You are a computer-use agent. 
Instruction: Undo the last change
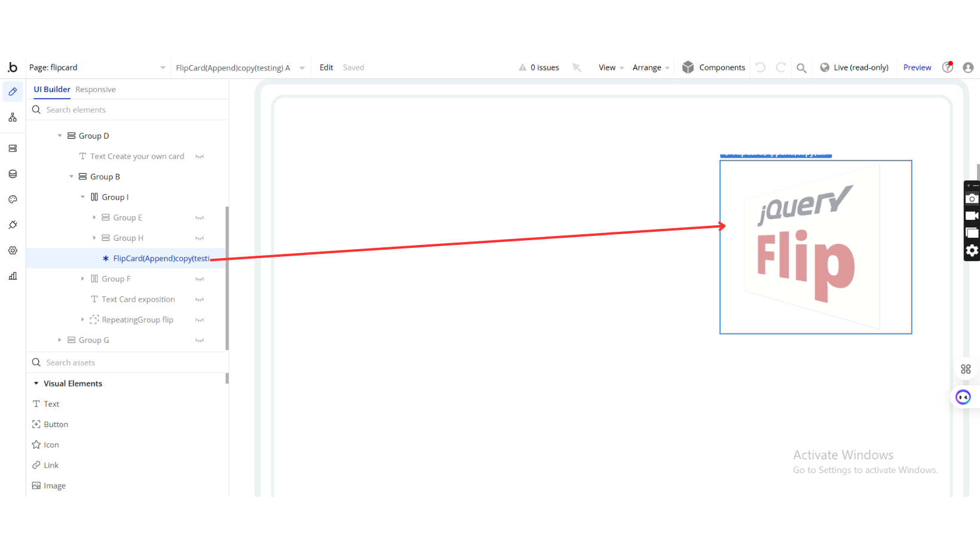pyautogui.click(x=761, y=68)
